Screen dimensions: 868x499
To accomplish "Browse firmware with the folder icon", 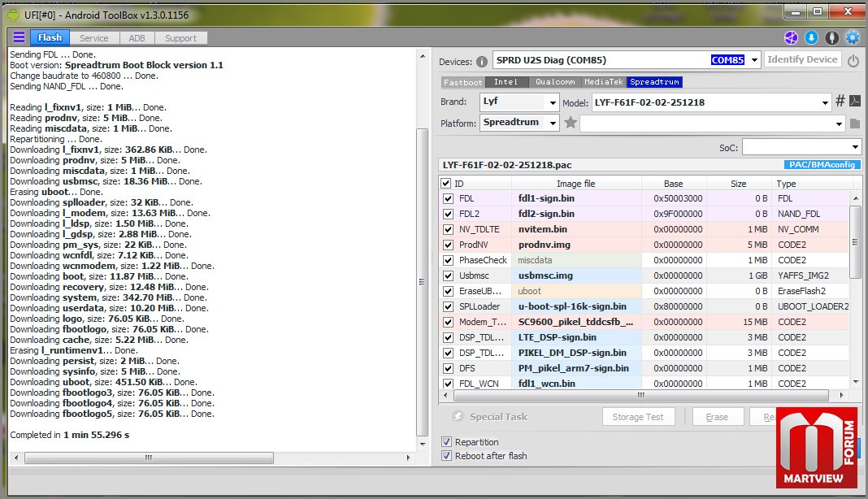I will click(855, 124).
